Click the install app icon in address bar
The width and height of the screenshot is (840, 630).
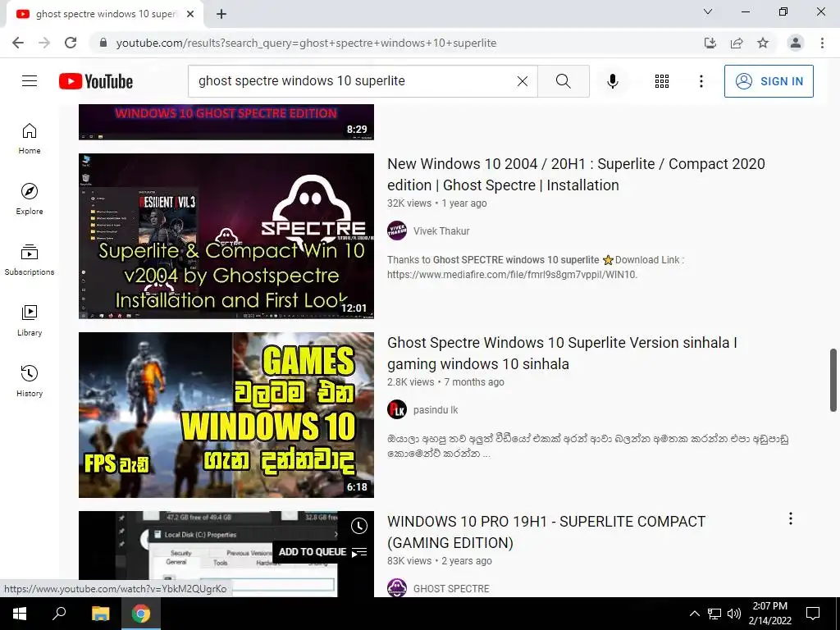click(x=710, y=43)
